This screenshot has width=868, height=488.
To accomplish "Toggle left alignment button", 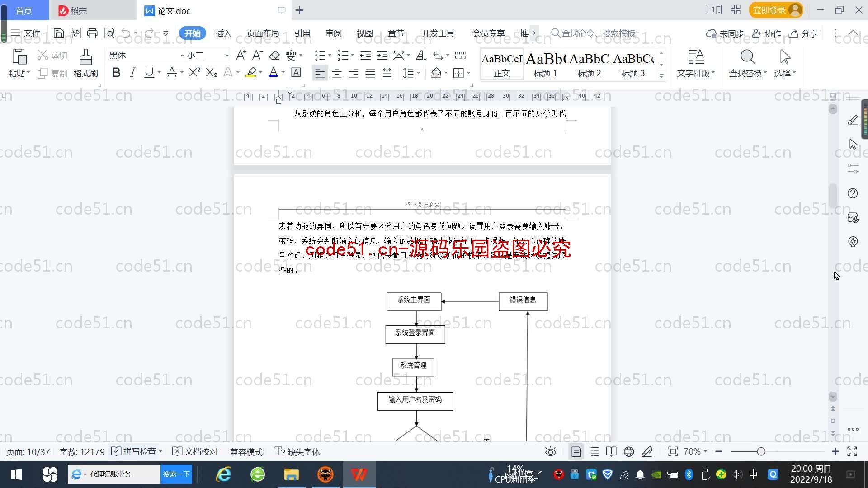I will coord(320,73).
